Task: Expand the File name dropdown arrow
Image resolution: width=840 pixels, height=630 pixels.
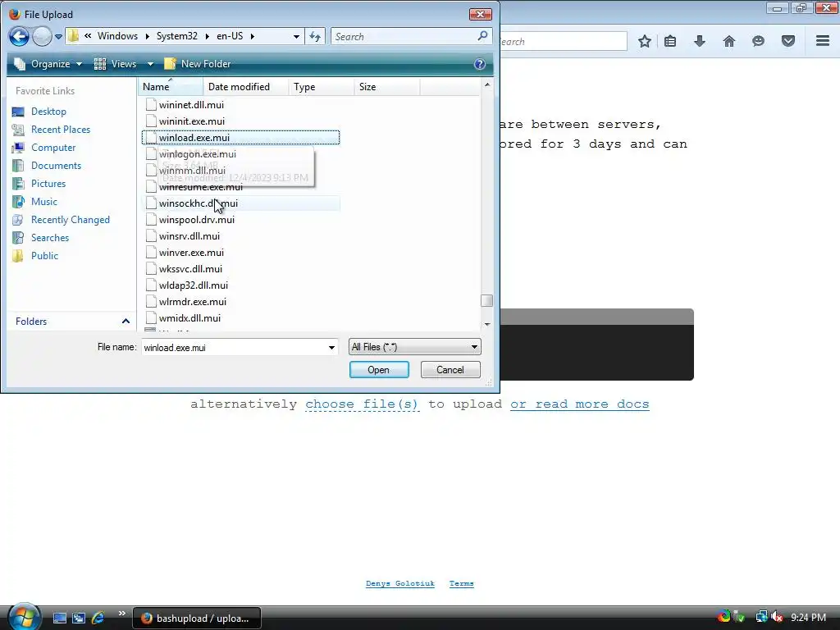Action: coord(331,348)
